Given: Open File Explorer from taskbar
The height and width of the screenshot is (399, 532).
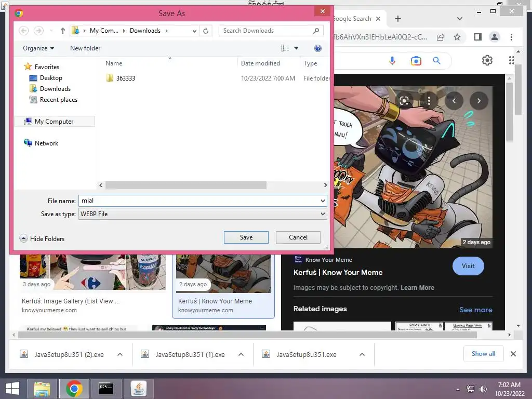Looking at the screenshot, I should point(42,389).
